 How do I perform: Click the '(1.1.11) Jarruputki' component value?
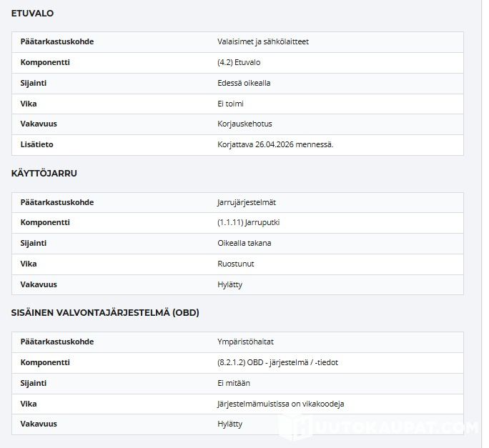248,222
